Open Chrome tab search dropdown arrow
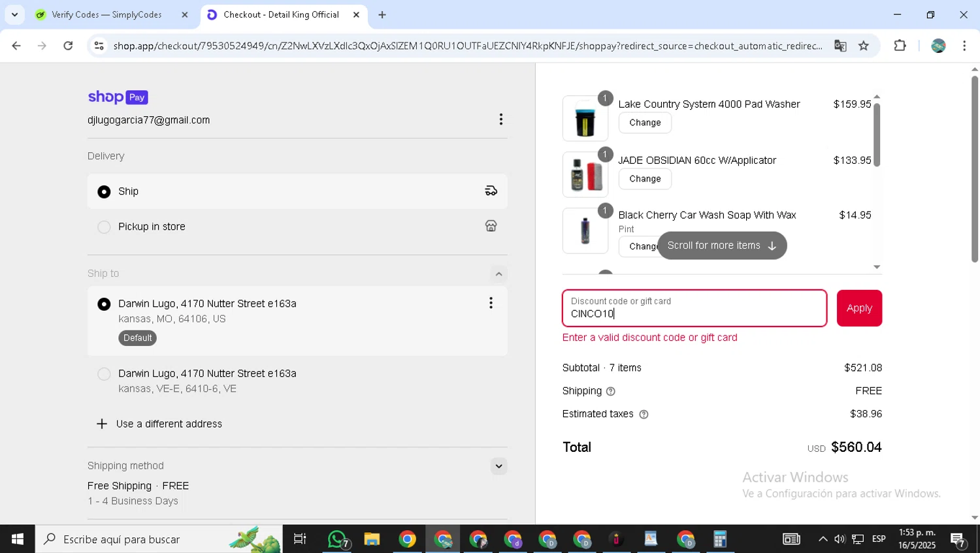This screenshot has height=553, width=980. pyautogui.click(x=14, y=14)
